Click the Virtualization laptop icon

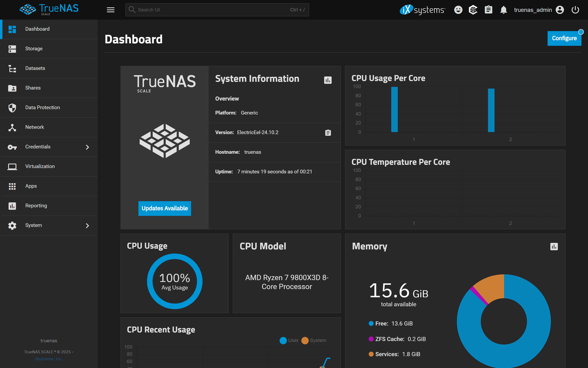[12, 167]
